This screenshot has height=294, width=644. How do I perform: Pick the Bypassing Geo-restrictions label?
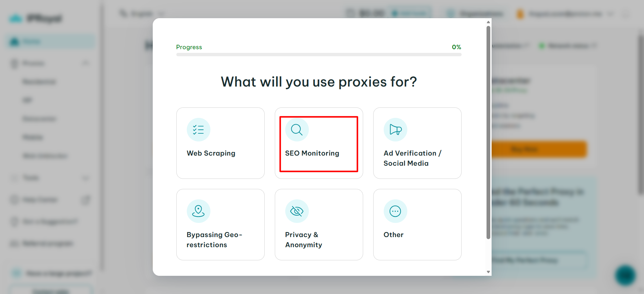coord(214,240)
